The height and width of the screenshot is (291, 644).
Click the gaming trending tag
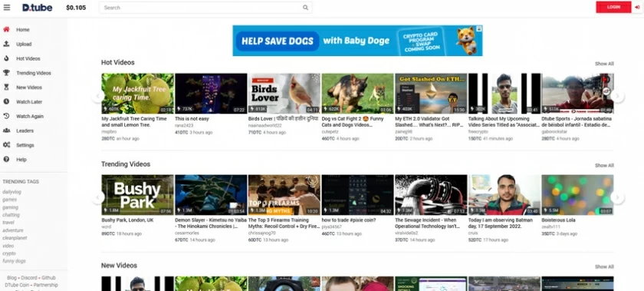[x=10, y=207]
